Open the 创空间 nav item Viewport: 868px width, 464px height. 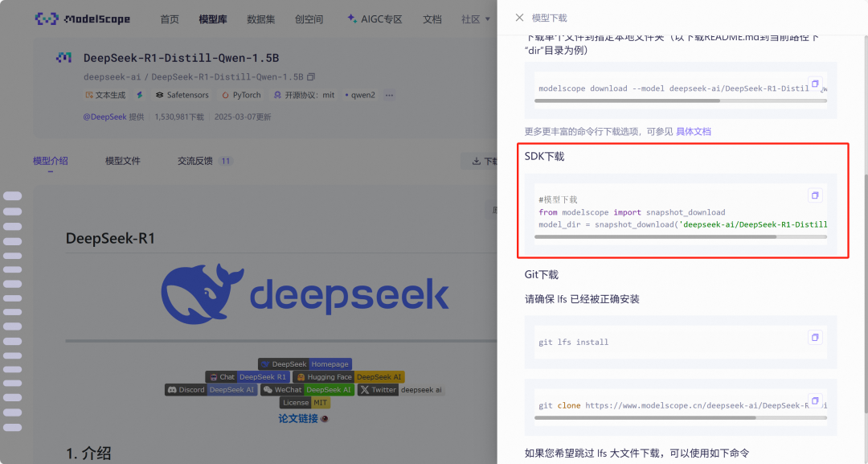tap(309, 19)
